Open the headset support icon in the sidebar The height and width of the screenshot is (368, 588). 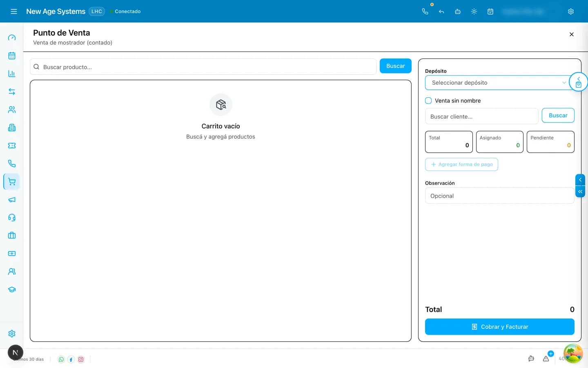tap(12, 218)
